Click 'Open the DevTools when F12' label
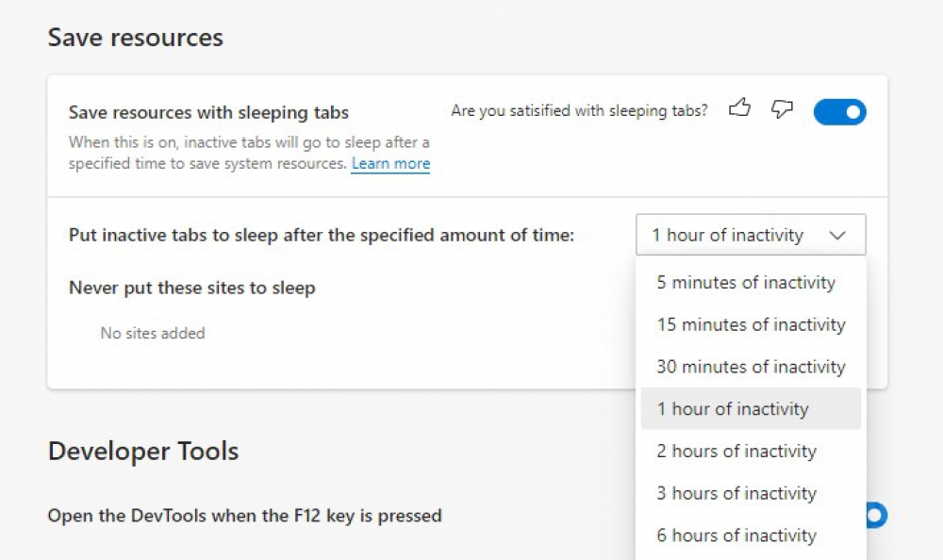This screenshot has height=560, width=943. click(245, 516)
